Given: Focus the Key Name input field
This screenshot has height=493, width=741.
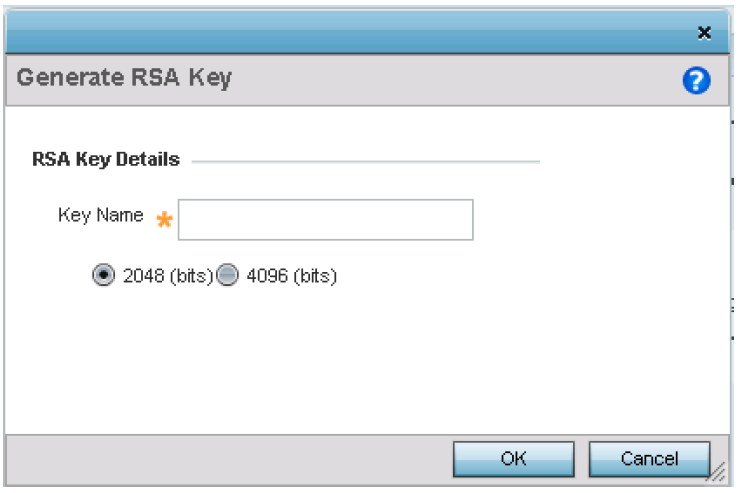Looking at the screenshot, I should pyautogui.click(x=326, y=220).
